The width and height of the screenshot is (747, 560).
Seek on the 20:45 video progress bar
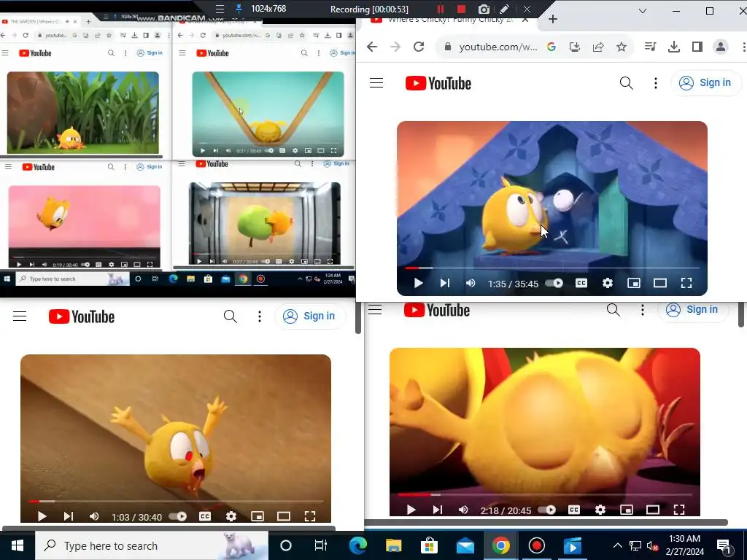pyautogui.click(x=544, y=495)
